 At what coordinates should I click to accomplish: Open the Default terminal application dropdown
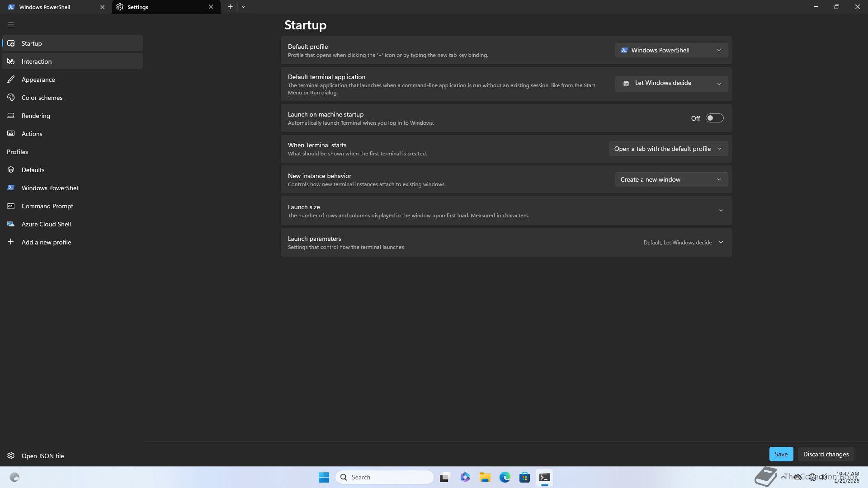point(671,84)
